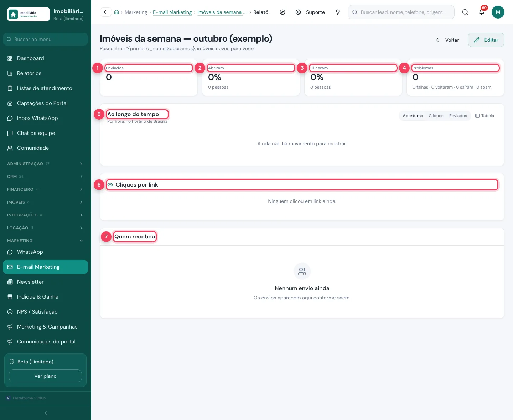Open Comunicados do portal
This screenshot has width=513, height=420.
point(45,342)
